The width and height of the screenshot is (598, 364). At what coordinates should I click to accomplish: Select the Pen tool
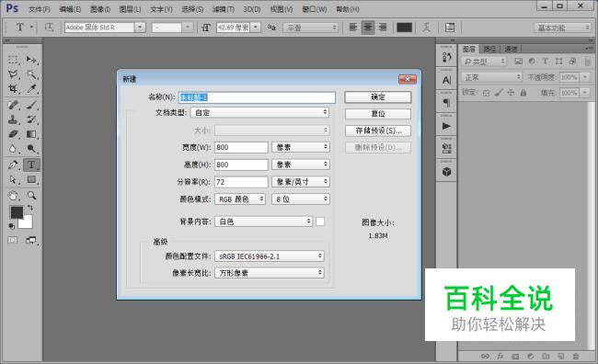click(13, 165)
